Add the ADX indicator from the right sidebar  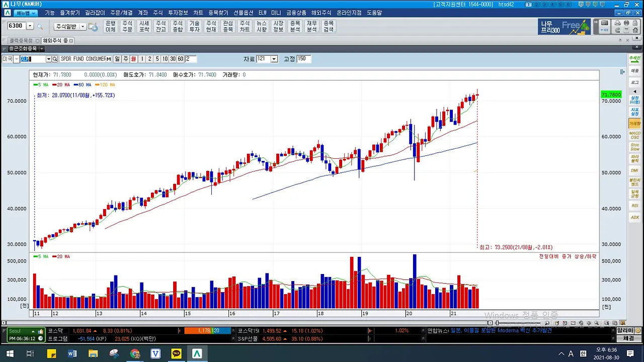[x=634, y=217]
